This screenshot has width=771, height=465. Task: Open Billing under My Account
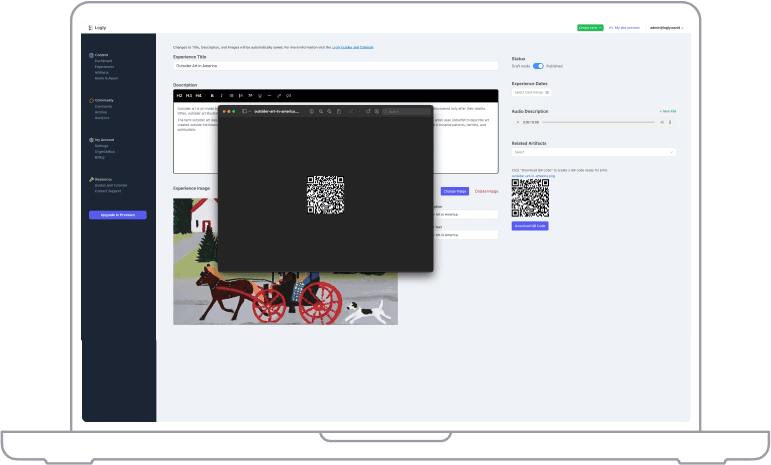99,158
